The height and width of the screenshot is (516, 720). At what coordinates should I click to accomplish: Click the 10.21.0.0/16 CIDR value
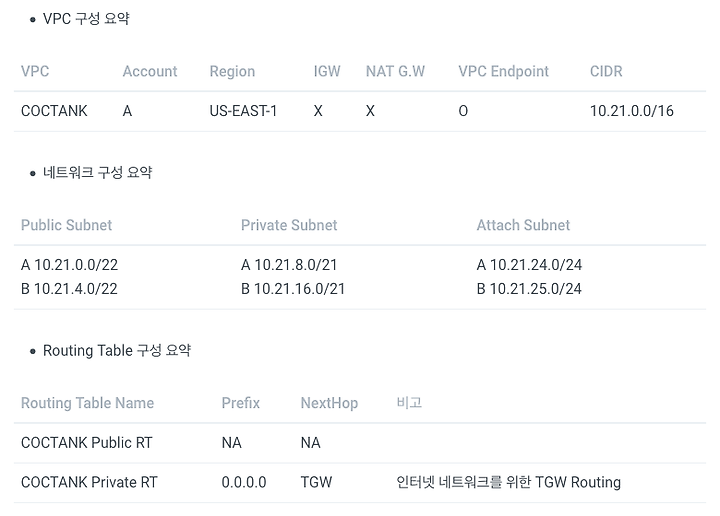(632, 111)
